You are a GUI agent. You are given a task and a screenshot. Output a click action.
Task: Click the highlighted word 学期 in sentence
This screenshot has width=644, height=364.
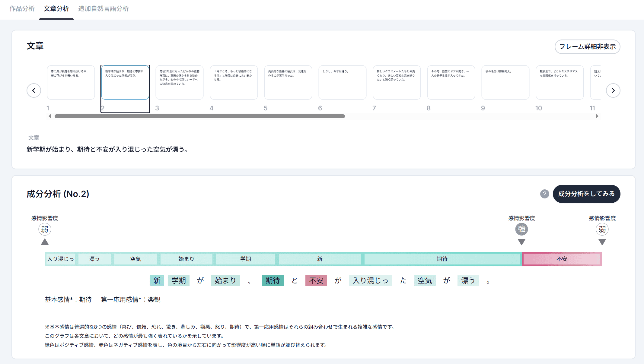[x=179, y=281]
